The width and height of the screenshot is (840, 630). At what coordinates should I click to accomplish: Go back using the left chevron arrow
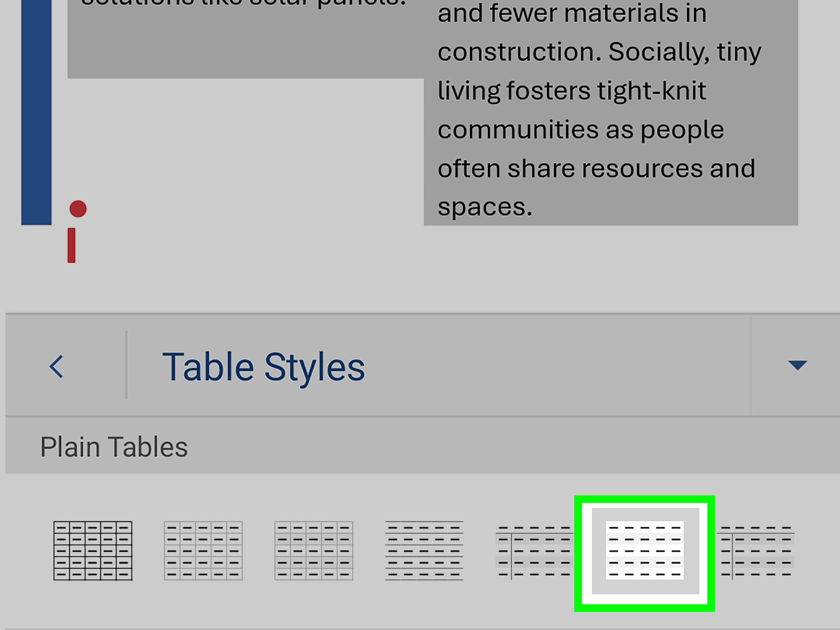[x=56, y=367]
